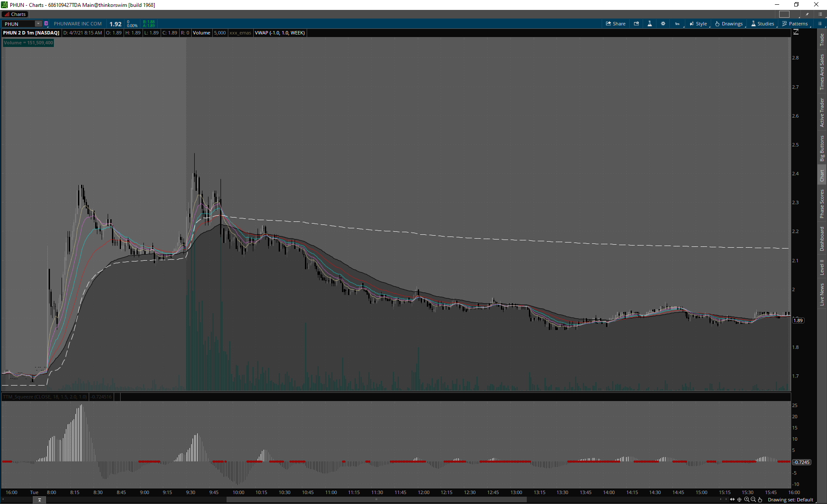Click the quick chart camera icon
The height and width of the screenshot is (504, 827).
click(636, 24)
